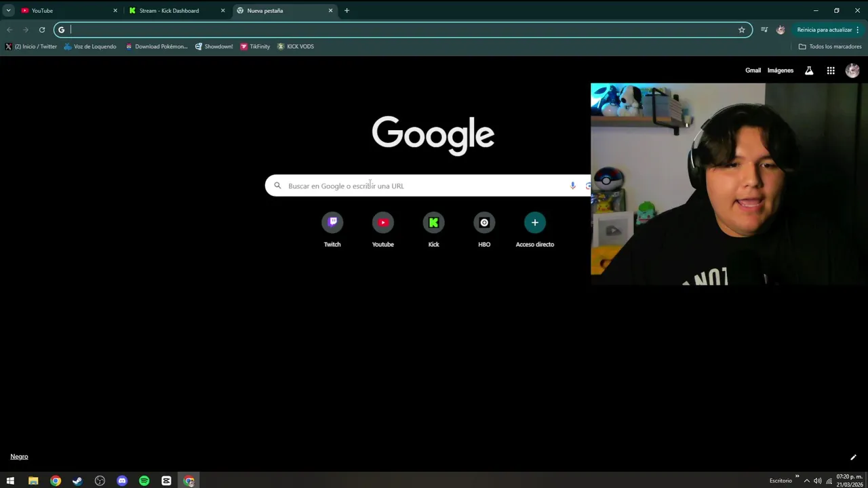The image size is (868, 488).
Task: Open Spotify from the taskbar
Action: tap(144, 481)
